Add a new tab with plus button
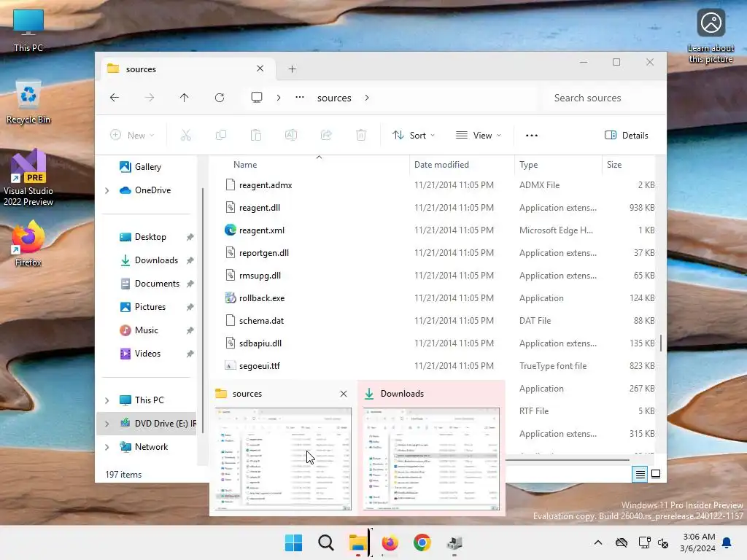 pyautogui.click(x=293, y=69)
